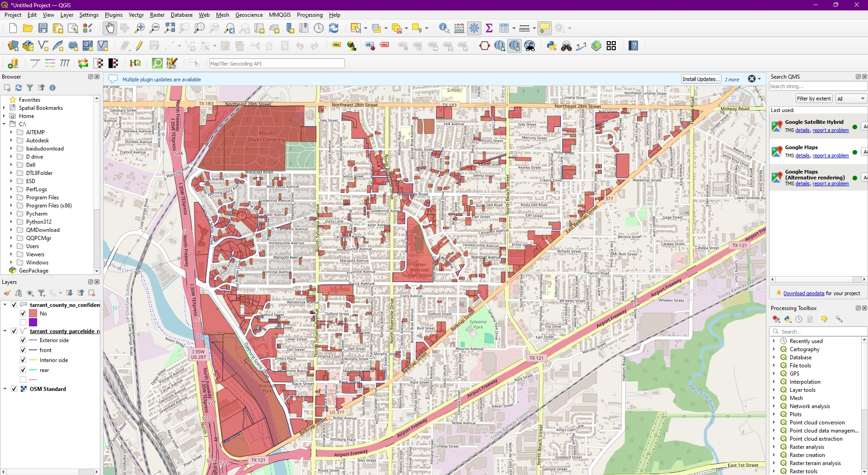868x475 pixels.
Task: Open the Measure Line ruler tool
Action: [x=524, y=28]
